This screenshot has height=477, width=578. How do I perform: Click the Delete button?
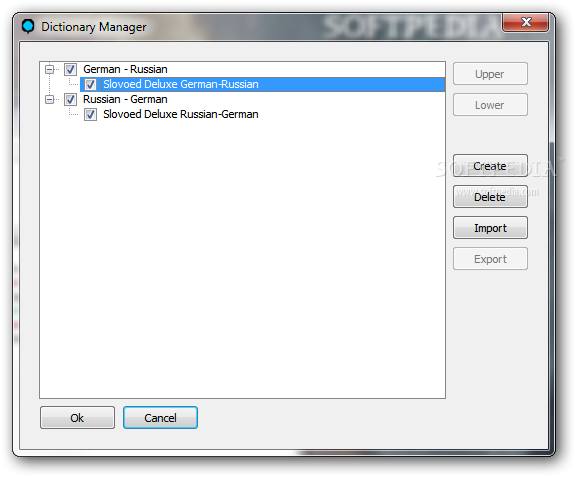[490, 197]
